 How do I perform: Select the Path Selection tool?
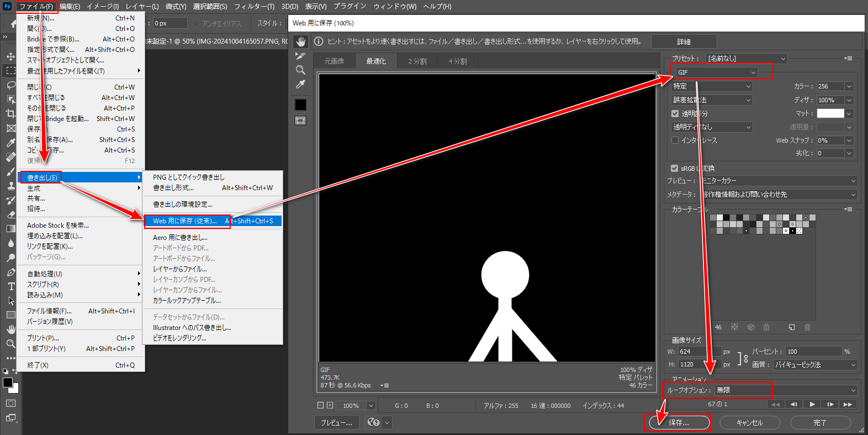10,301
